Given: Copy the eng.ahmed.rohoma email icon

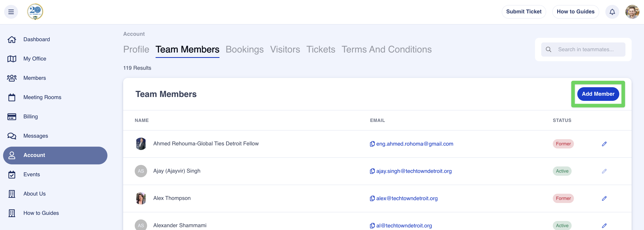Looking at the screenshot, I should (x=372, y=144).
